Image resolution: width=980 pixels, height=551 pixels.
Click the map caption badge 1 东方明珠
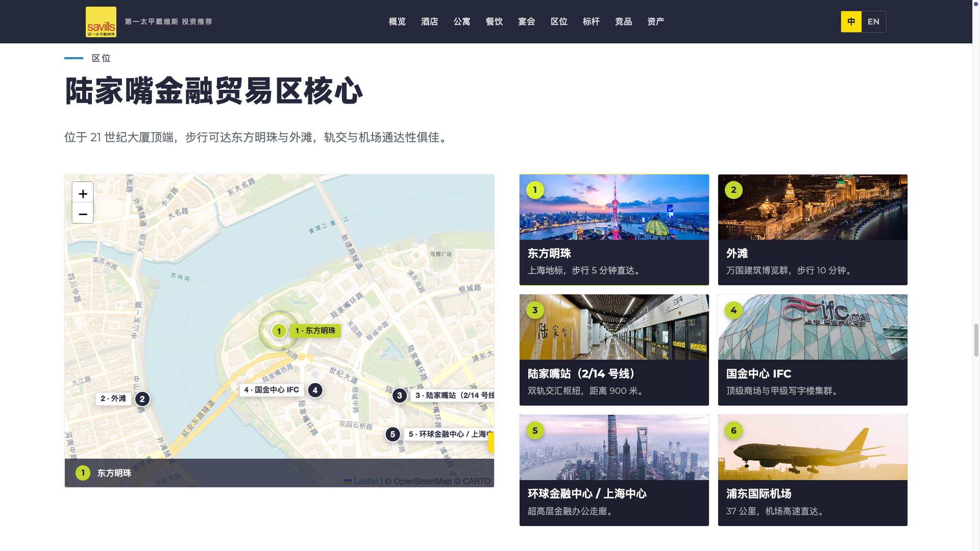83,473
